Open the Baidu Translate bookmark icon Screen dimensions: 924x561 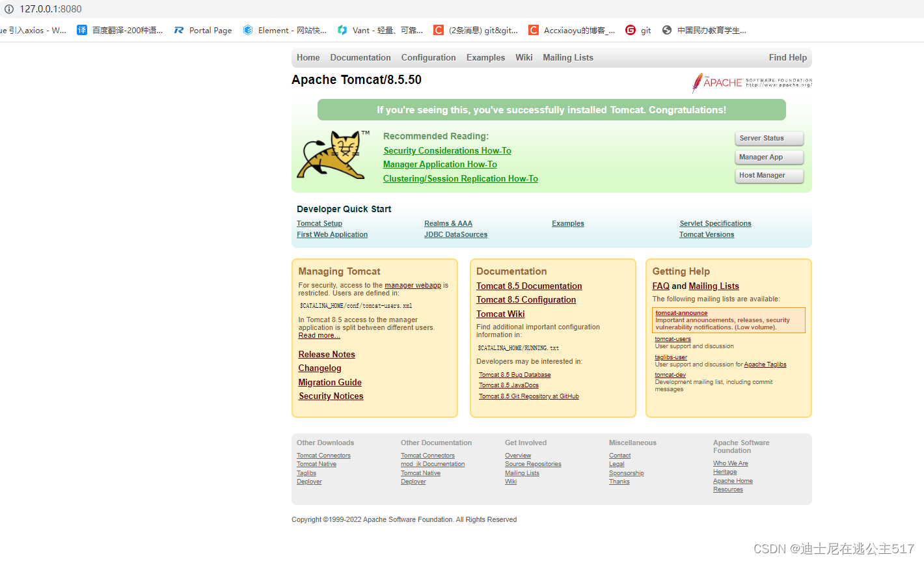82,30
